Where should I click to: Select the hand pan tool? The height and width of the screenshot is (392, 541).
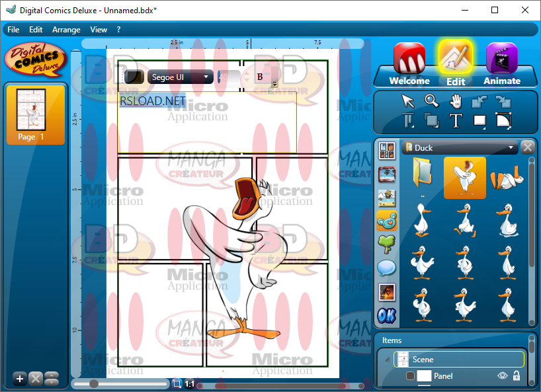456,101
